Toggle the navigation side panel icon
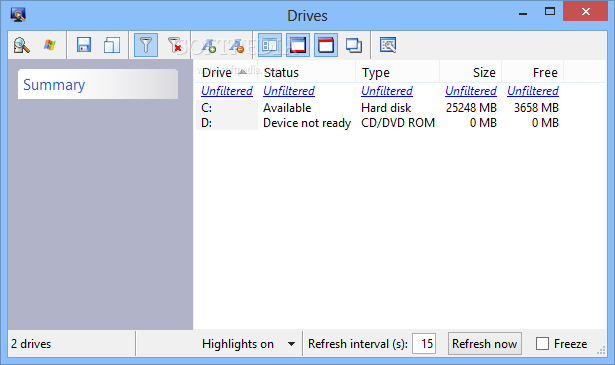Screen dimensions: 615x365 coord(270,45)
